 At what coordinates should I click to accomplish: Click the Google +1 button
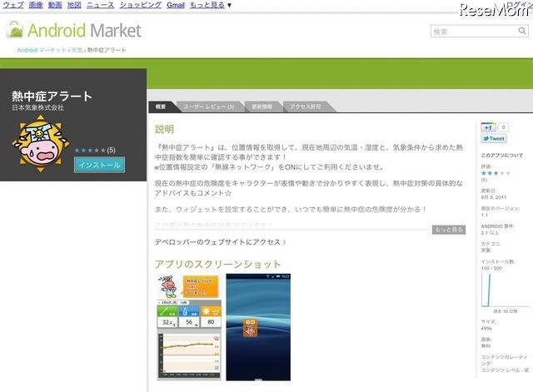[489, 127]
